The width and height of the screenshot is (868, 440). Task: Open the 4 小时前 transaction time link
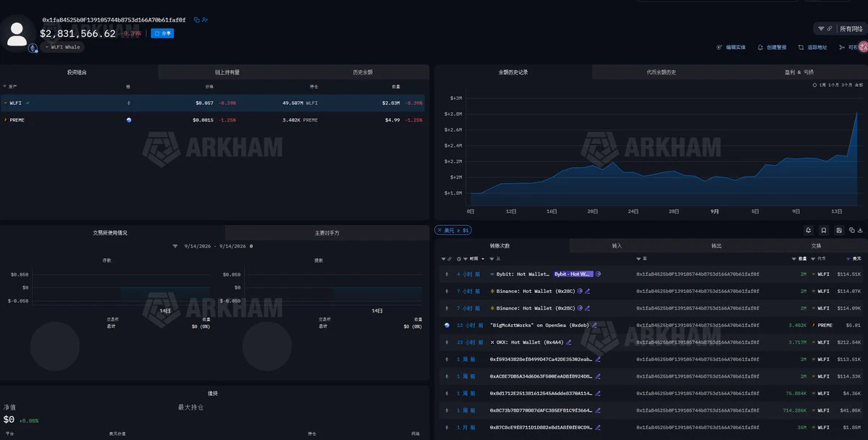(468, 274)
